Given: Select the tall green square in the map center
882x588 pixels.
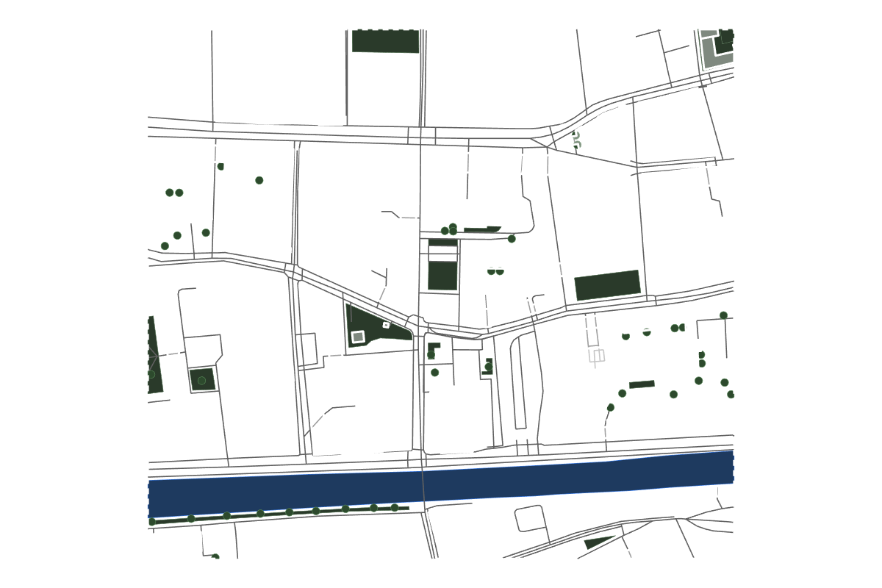Looking at the screenshot, I should [x=442, y=276].
